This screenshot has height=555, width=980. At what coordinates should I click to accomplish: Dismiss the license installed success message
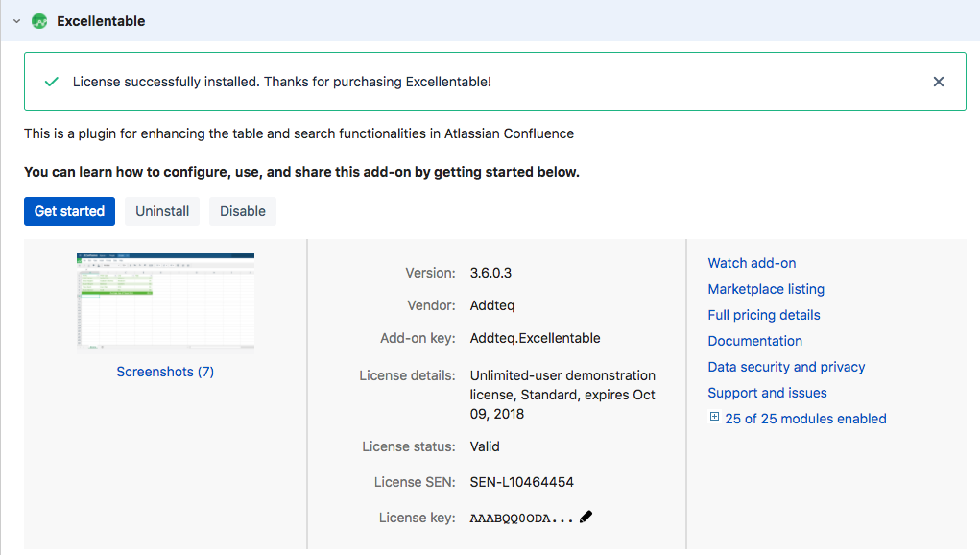(938, 82)
